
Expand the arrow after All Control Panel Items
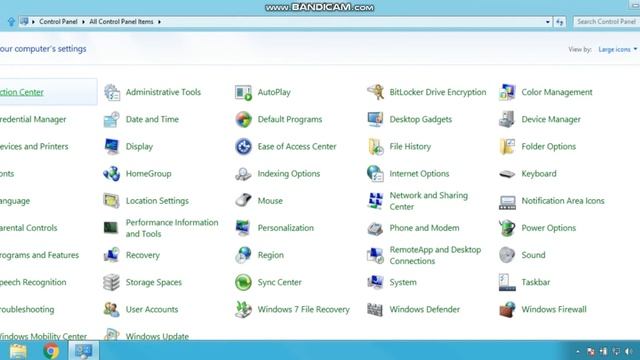(x=159, y=22)
